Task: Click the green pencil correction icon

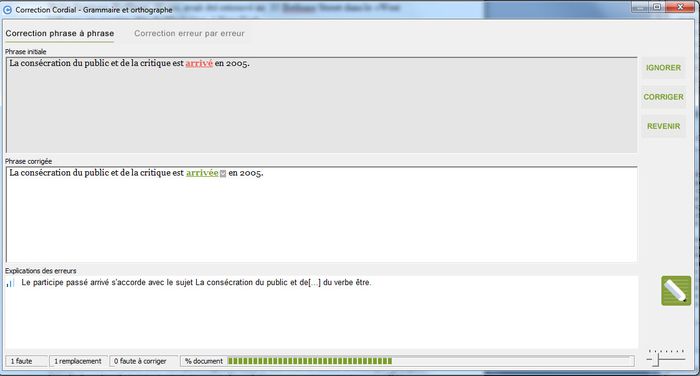Action: tap(676, 291)
